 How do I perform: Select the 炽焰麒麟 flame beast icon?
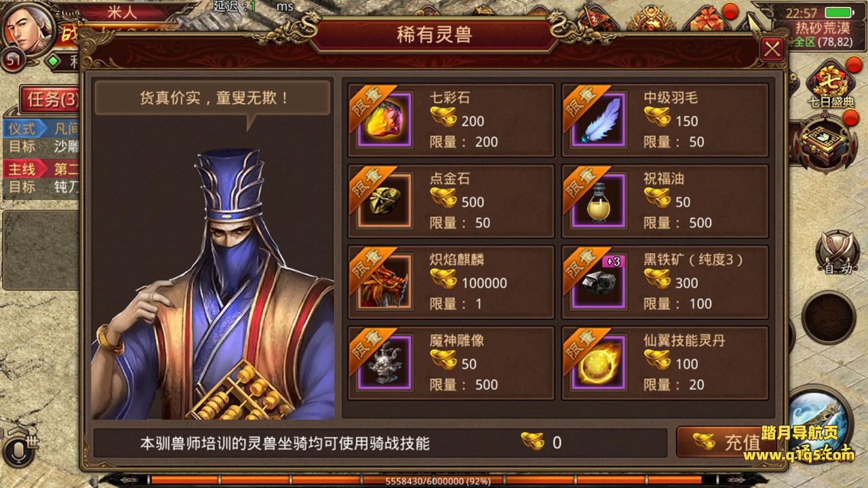point(384,282)
